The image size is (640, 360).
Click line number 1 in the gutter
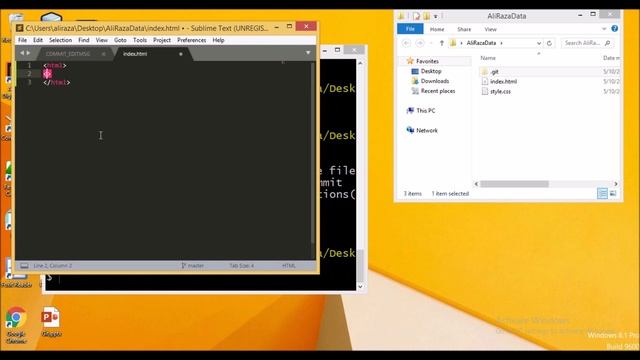coord(29,65)
